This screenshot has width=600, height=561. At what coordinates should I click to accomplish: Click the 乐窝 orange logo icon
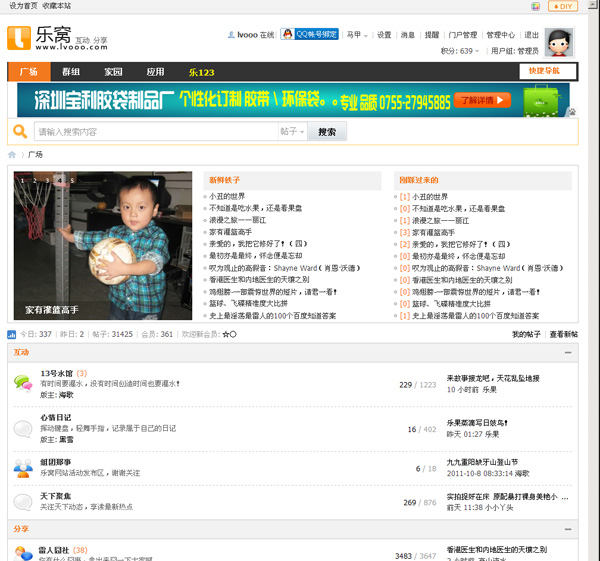point(19,38)
